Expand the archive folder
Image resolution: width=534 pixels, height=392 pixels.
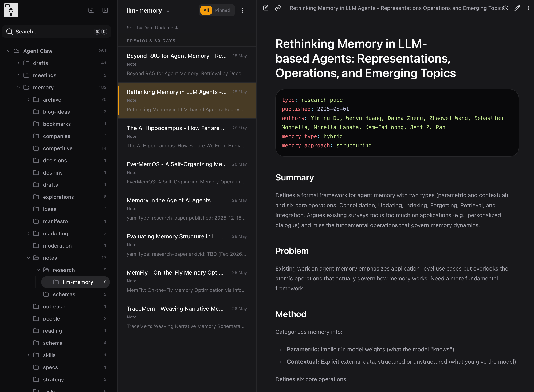pyautogui.click(x=29, y=100)
